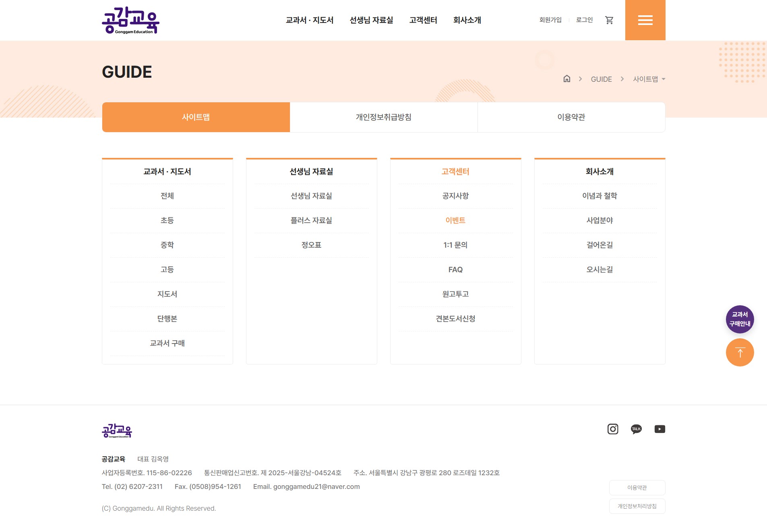Open the YouTube icon in footer
The image size is (767, 532).
pyautogui.click(x=659, y=429)
